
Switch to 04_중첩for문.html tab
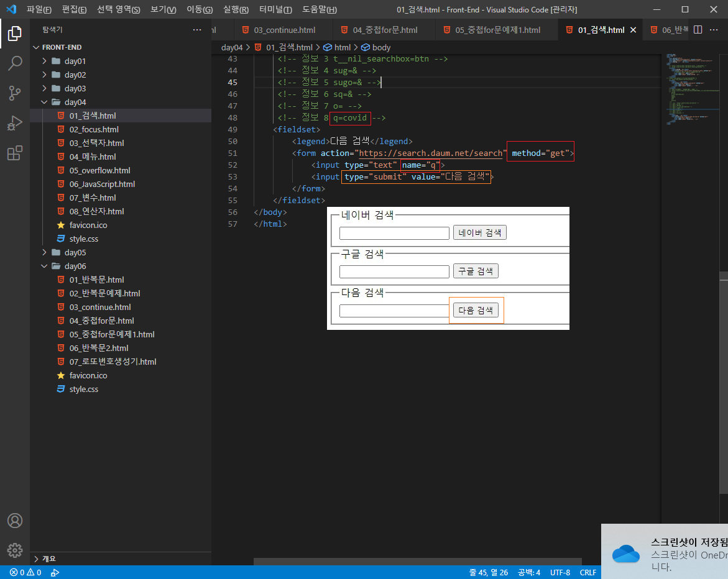pyautogui.click(x=384, y=30)
